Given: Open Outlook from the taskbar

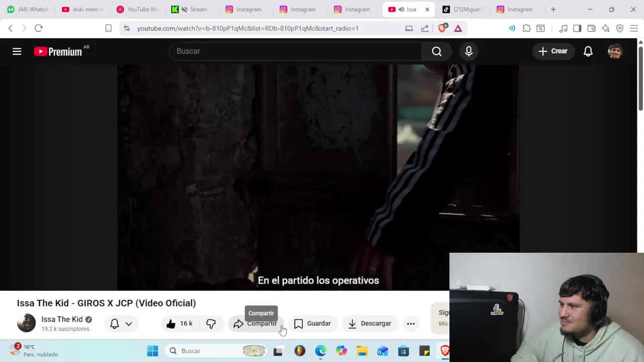Looking at the screenshot, I should [383, 351].
